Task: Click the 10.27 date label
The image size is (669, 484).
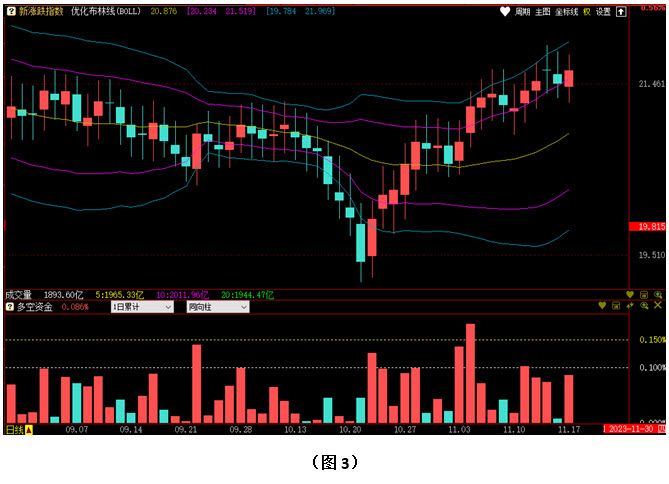Action: coord(405,429)
